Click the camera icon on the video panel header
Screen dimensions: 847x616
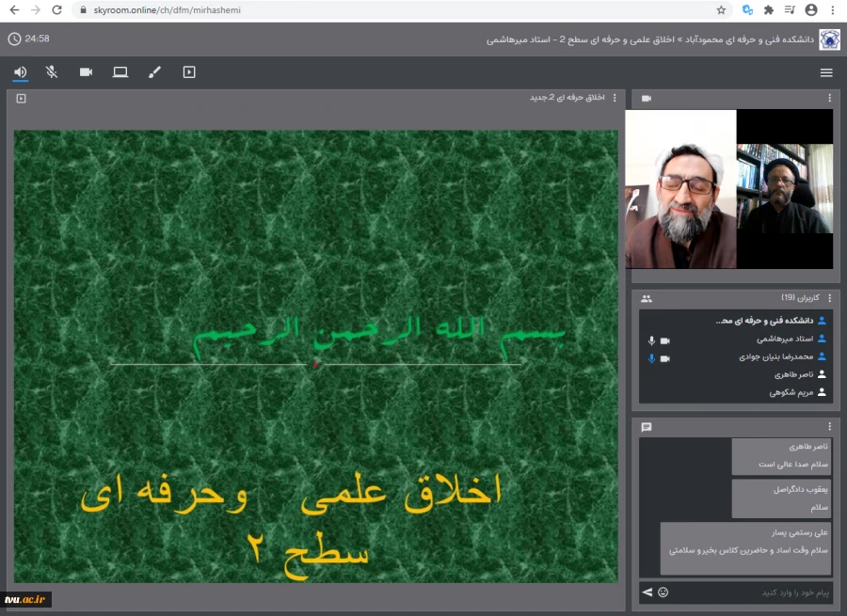tap(644, 98)
